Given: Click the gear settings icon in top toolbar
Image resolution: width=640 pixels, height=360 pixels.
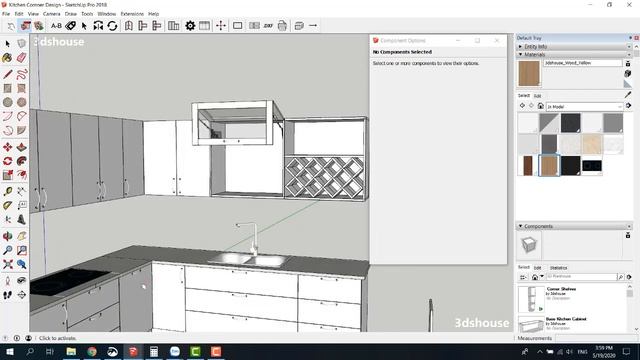Looking at the screenshot, I should (x=190, y=26).
